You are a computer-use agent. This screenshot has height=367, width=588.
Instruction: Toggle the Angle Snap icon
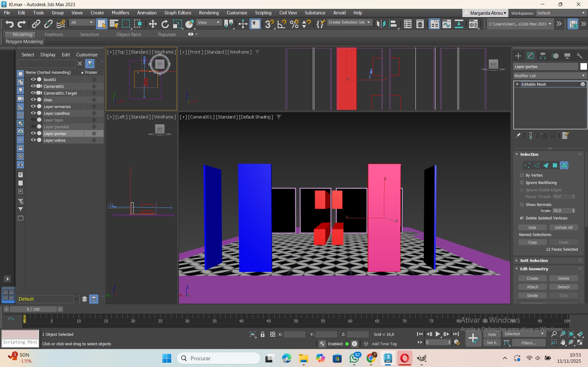pos(282,24)
